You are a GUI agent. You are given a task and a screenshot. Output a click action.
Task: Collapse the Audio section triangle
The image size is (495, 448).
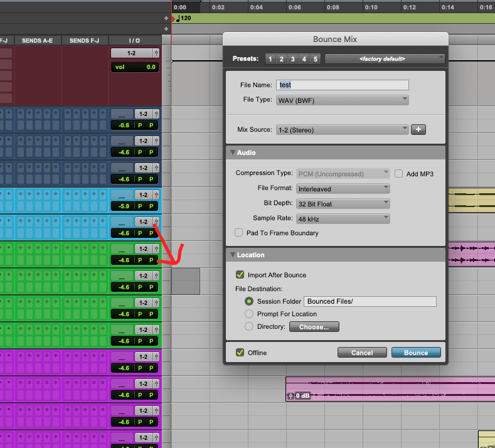233,152
